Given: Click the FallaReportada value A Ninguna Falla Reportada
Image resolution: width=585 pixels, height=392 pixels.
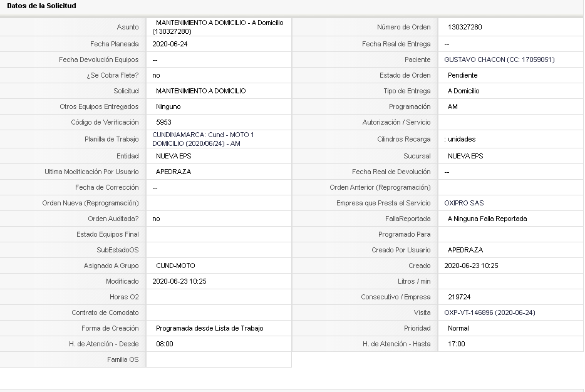Looking at the screenshot, I should coord(487,219).
